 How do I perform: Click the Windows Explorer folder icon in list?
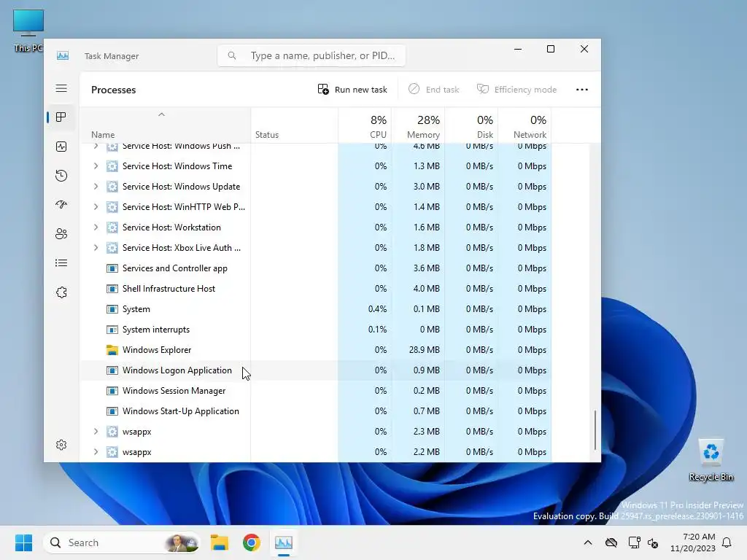112,350
